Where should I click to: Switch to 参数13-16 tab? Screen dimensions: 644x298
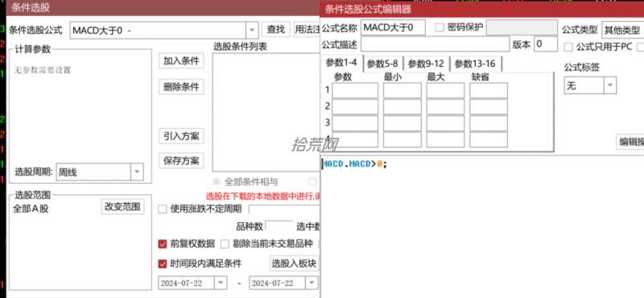pos(475,64)
